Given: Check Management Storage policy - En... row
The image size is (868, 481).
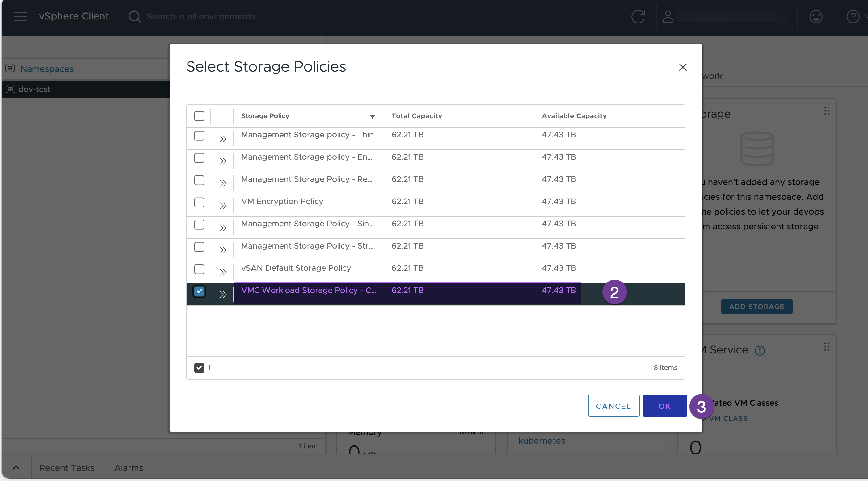Looking at the screenshot, I should tap(199, 158).
